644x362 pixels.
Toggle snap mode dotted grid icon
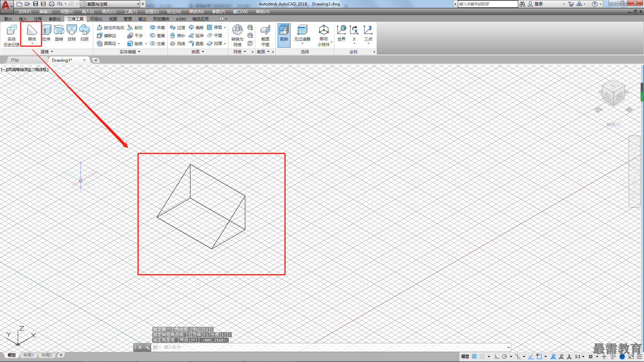(482, 357)
